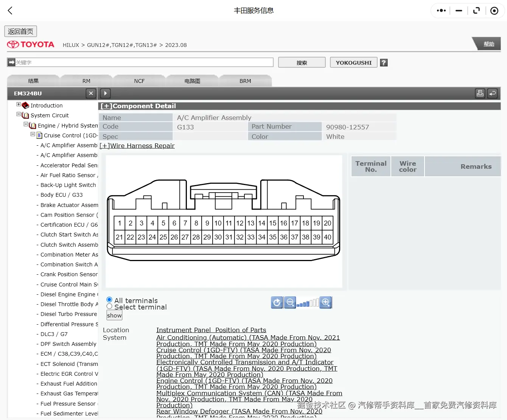Expand the Introduction tree node

pos(18,104)
